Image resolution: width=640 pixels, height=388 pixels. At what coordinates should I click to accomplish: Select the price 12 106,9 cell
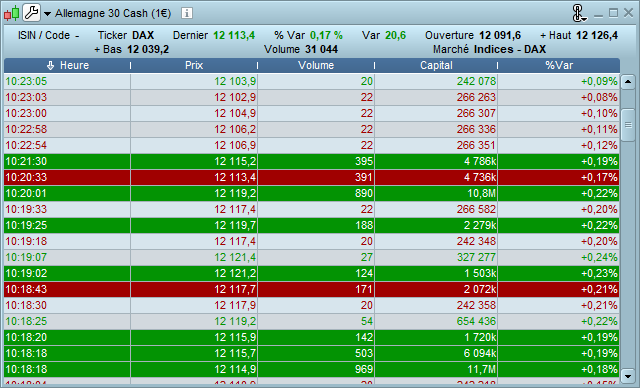pos(194,145)
